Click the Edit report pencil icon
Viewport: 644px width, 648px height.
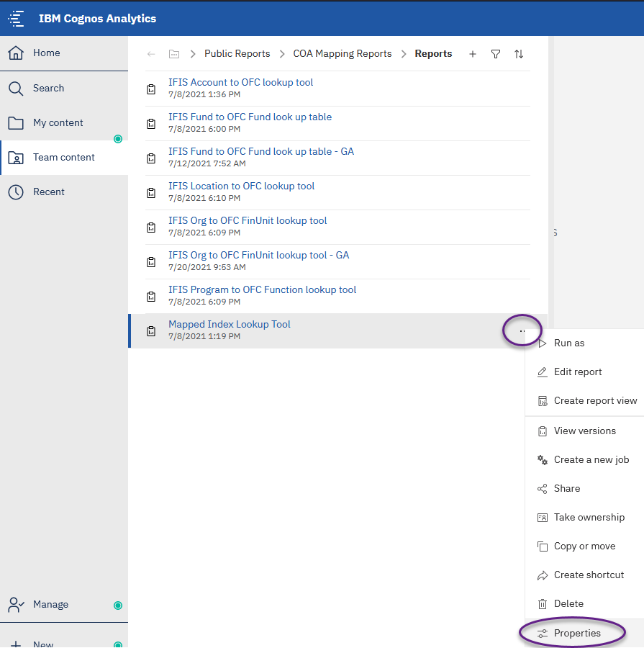tap(542, 372)
